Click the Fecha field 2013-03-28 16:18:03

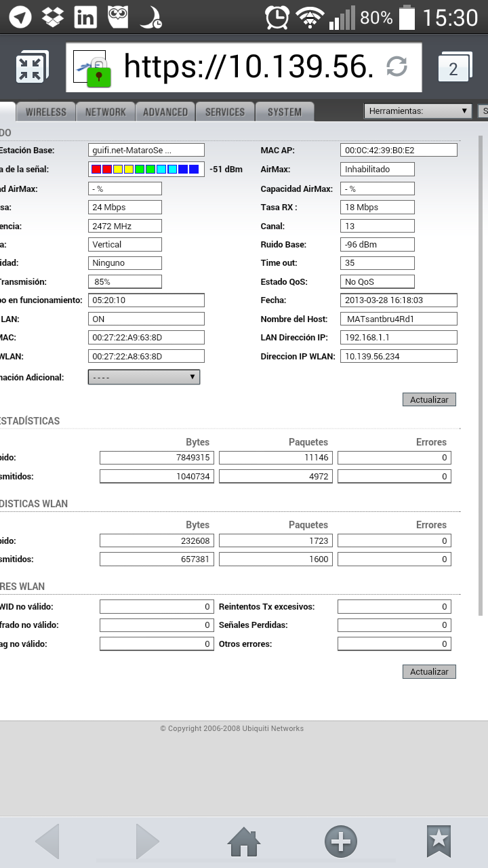tap(399, 300)
